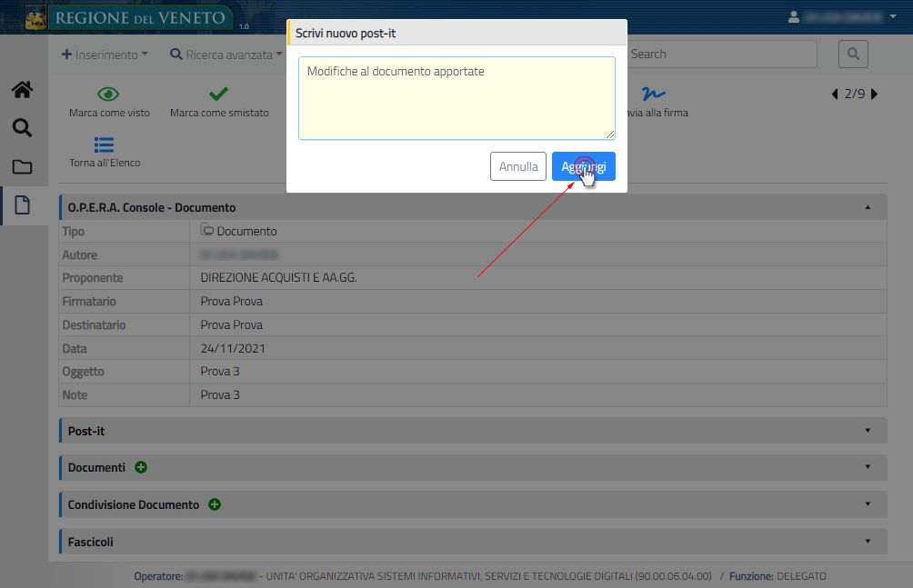This screenshot has width=913, height=588.
Task: Click the green plus icon next to Documenti
Action: pyautogui.click(x=141, y=467)
